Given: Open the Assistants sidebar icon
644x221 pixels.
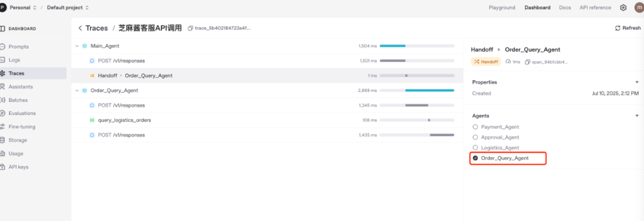Looking at the screenshot, I should click(2, 86).
